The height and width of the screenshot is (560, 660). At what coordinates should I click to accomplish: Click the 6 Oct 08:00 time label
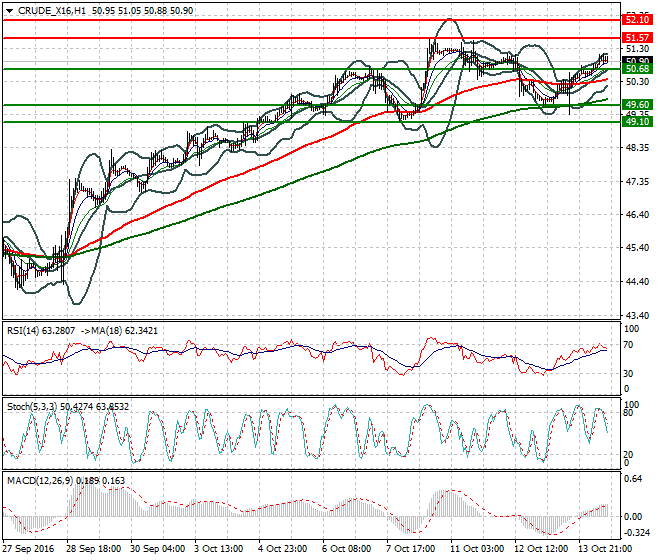pyautogui.click(x=346, y=549)
